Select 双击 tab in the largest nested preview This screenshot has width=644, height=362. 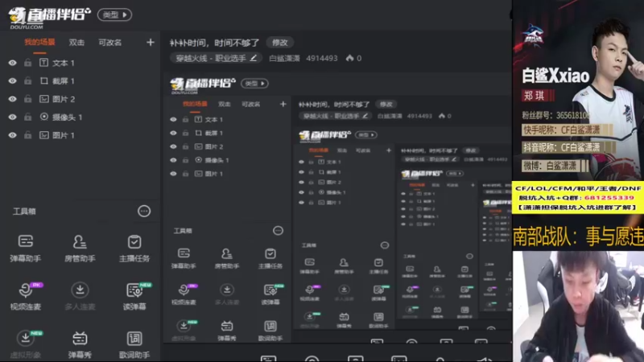pos(225,105)
